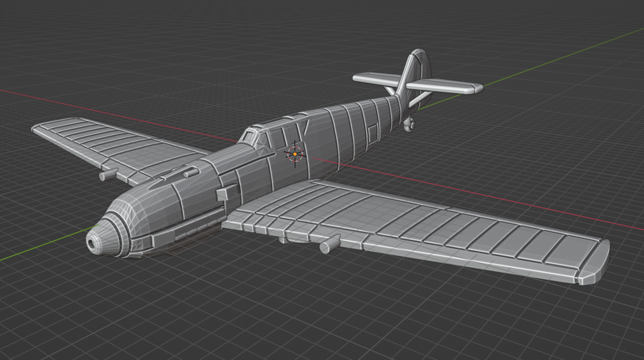Click the orange object origin dot
The width and height of the screenshot is (644, 360).
pos(295,154)
